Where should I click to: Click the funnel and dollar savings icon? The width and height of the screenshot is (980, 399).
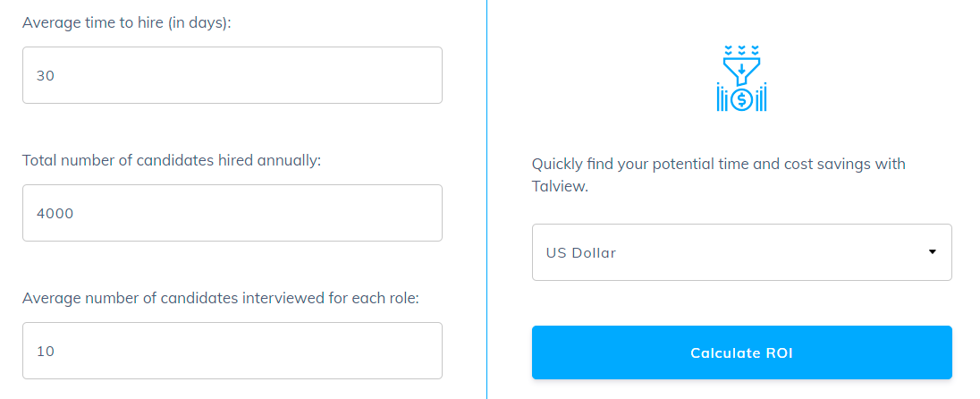pyautogui.click(x=741, y=78)
